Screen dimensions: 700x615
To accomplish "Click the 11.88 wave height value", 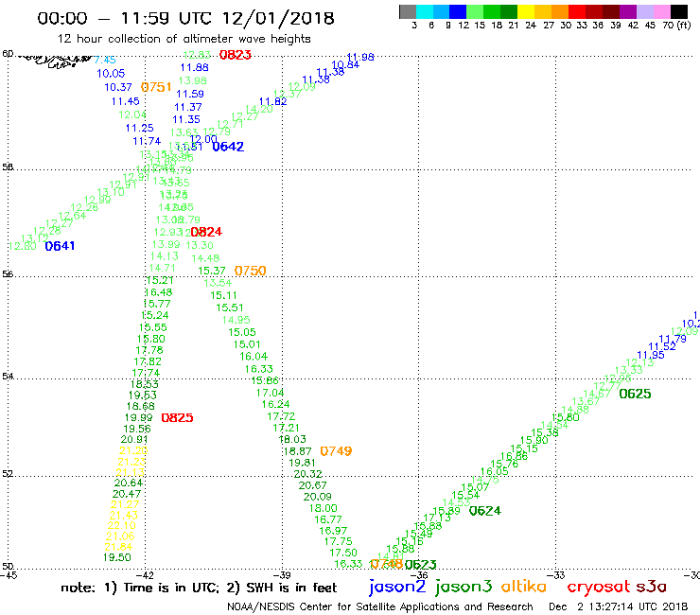I will click(x=195, y=68).
